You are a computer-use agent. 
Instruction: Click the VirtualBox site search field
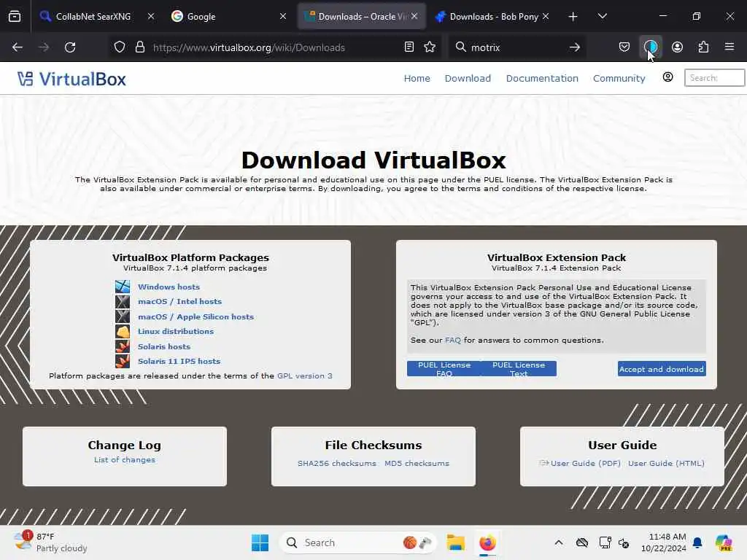coord(715,77)
